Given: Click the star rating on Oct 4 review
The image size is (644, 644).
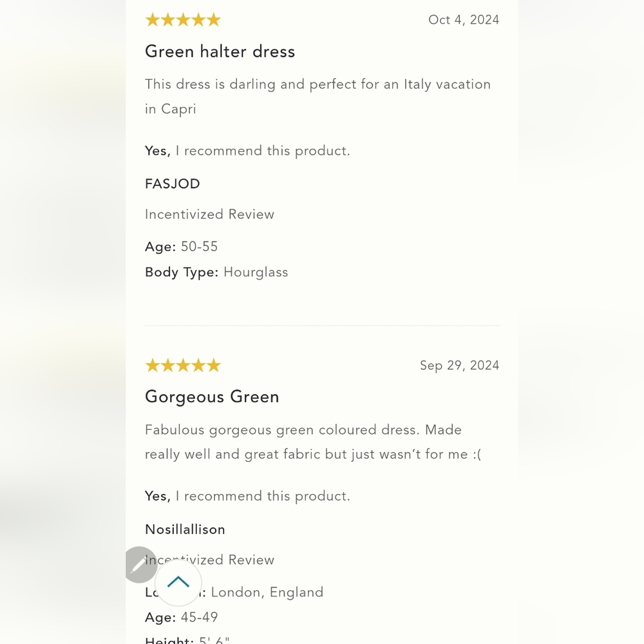Looking at the screenshot, I should click(x=183, y=20).
